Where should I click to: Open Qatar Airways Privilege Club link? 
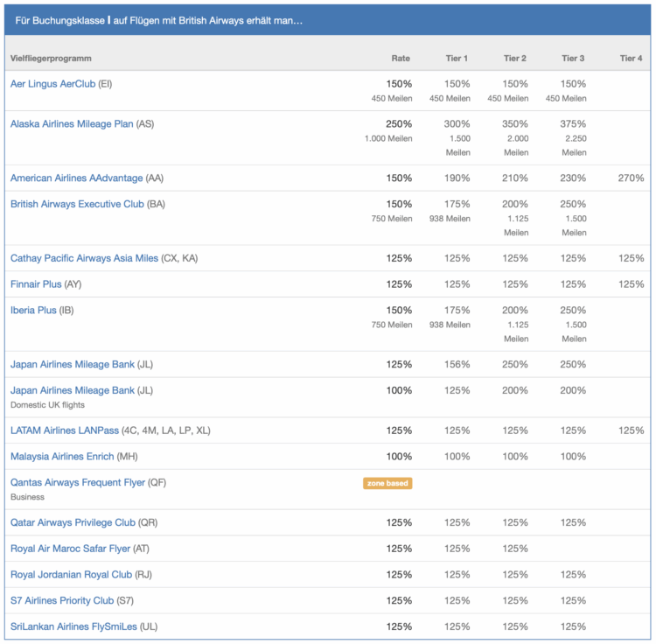point(73,522)
